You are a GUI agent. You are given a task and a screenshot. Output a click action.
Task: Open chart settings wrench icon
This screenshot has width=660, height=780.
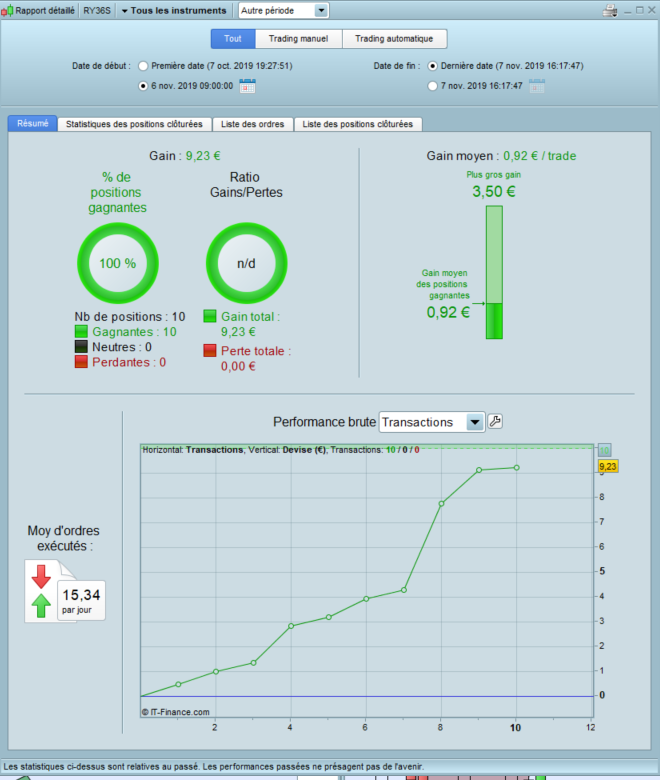495,422
